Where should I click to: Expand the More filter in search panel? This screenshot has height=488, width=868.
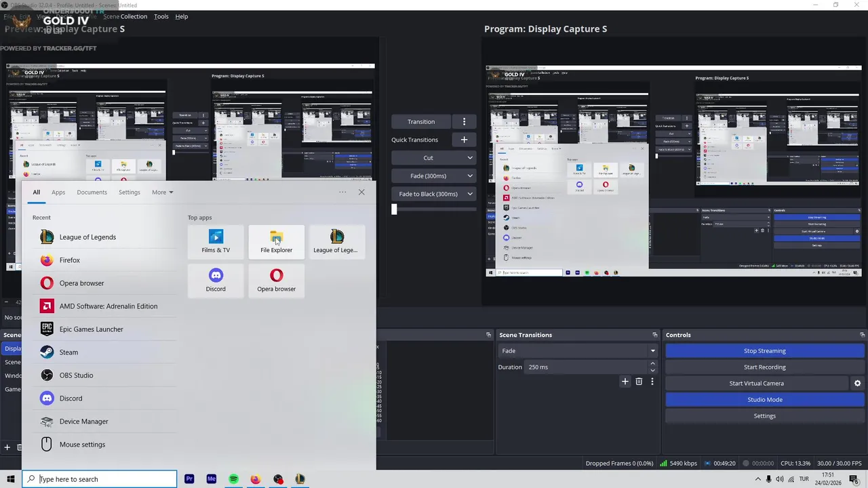click(x=162, y=192)
